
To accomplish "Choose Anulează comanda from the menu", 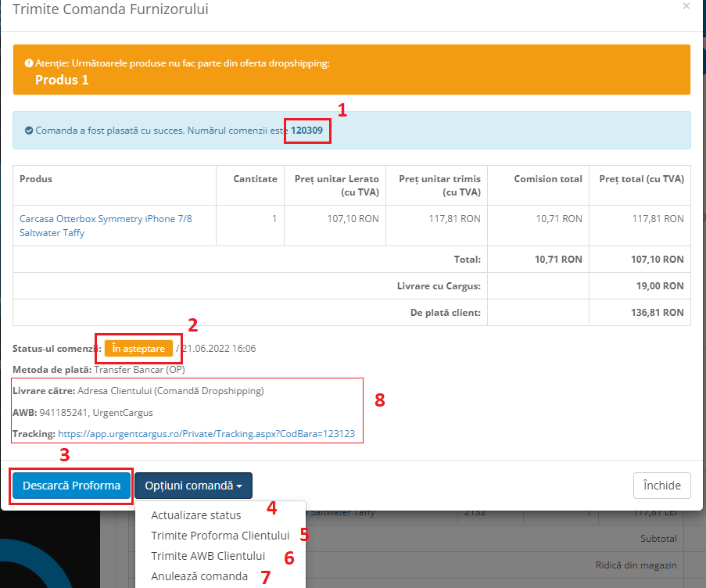I will [199, 576].
